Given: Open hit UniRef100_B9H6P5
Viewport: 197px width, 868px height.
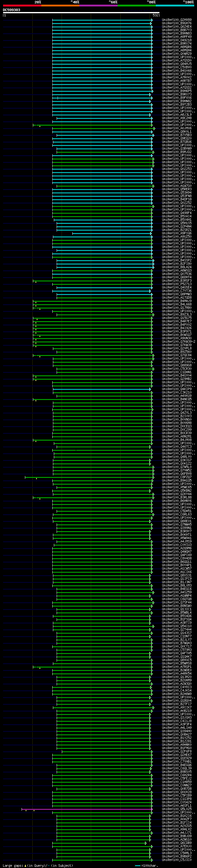Looking at the screenshot, I should [x=177, y=91].
